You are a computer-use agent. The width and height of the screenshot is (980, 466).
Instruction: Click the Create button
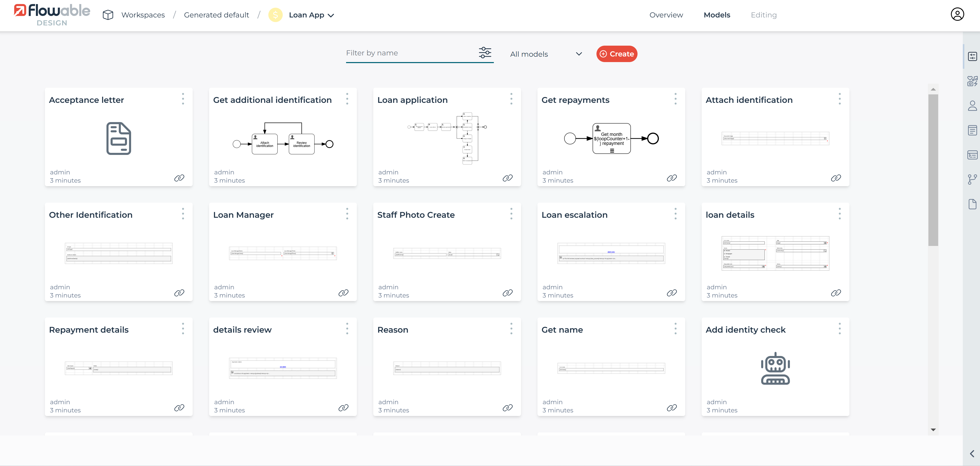pyautogui.click(x=617, y=54)
